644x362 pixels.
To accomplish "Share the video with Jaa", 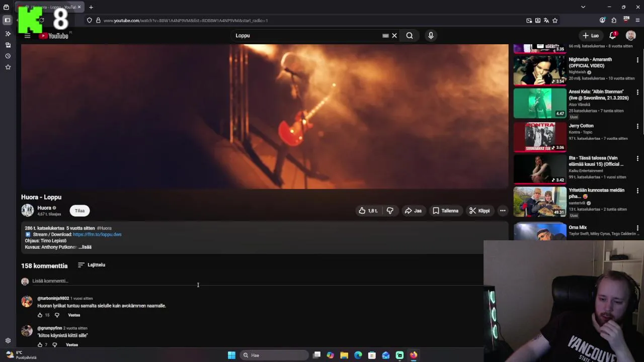I will (x=413, y=211).
